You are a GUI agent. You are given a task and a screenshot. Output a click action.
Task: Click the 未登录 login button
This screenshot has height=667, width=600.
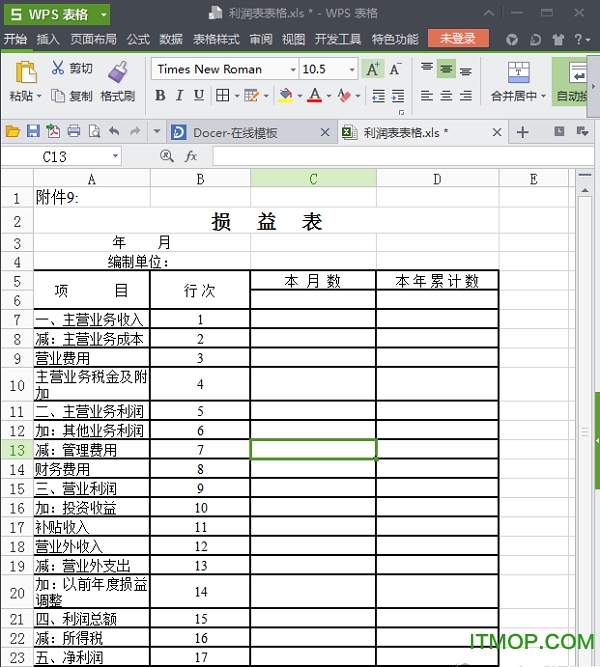(x=458, y=38)
